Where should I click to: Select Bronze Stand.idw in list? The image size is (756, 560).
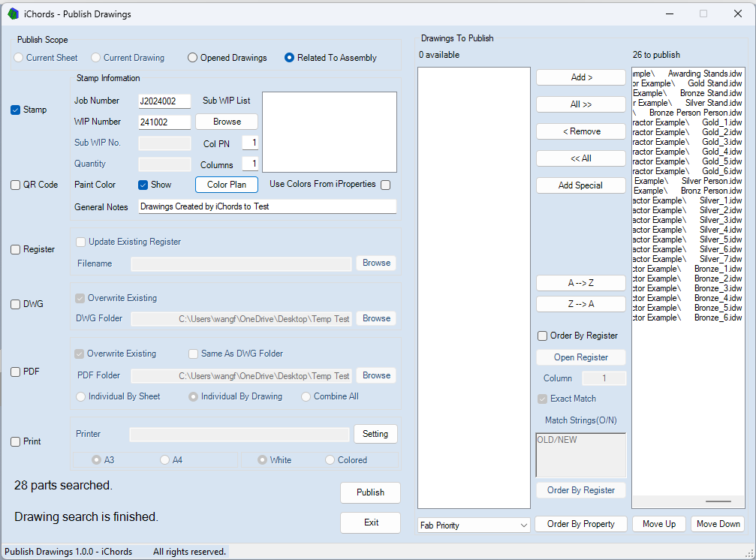click(688, 93)
